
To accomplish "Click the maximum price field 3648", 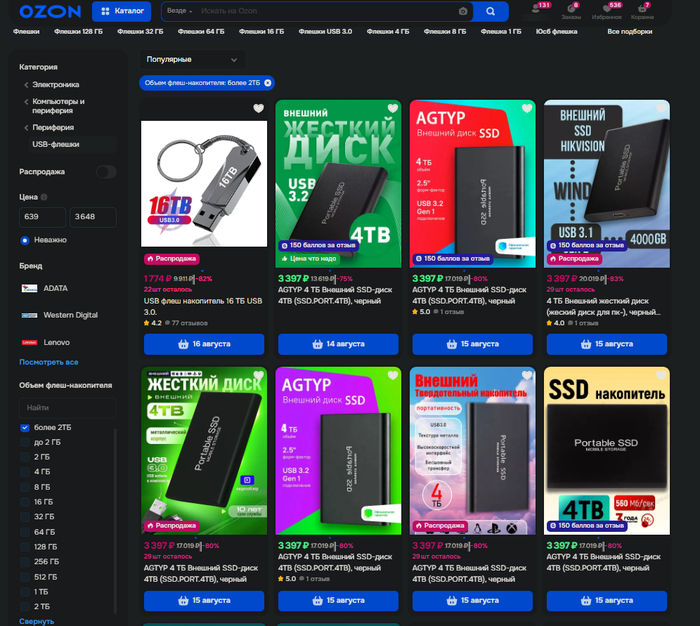I will click(93, 217).
